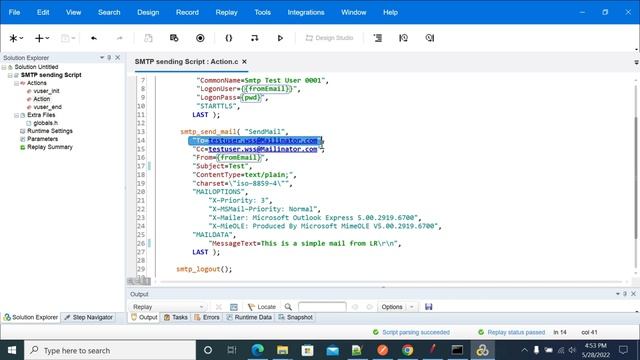Viewport: 640px width, 360px height.
Task: Open the Tools menu
Action: pos(262,12)
